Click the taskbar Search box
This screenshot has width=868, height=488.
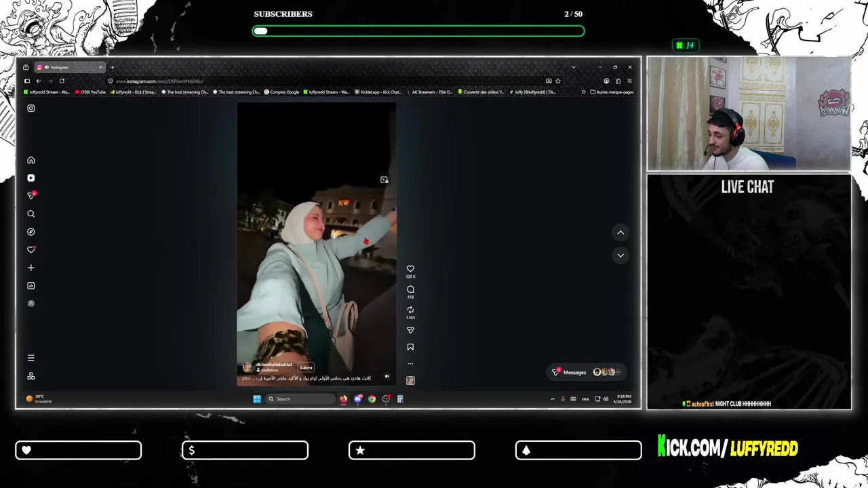click(x=300, y=399)
